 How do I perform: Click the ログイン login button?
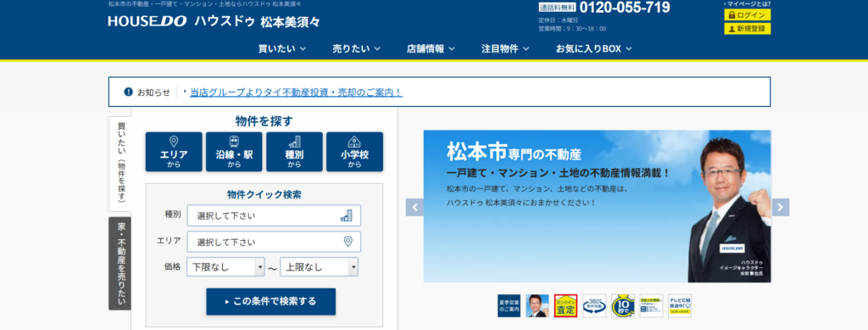[x=747, y=15]
